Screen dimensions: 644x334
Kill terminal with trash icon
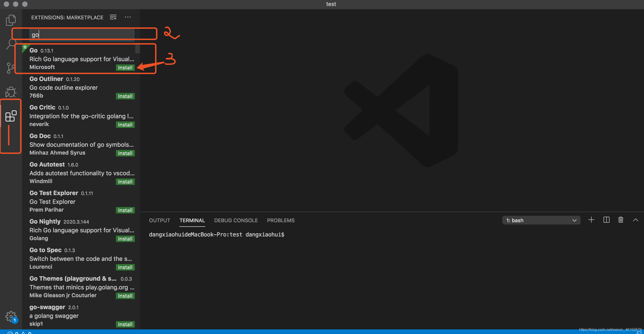621,220
